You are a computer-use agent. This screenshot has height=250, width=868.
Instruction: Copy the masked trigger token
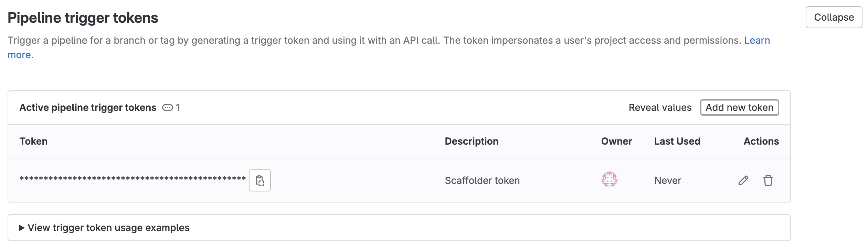pos(260,180)
